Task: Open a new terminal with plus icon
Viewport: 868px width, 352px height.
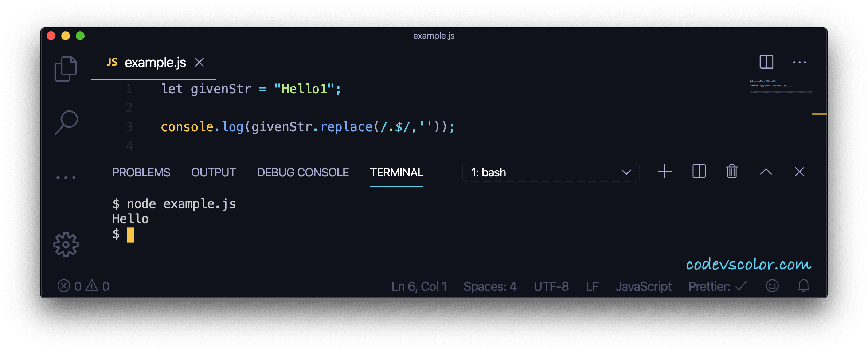Action: tap(664, 171)
